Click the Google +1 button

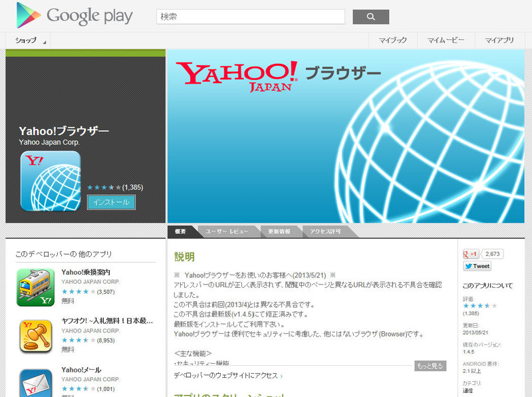471,254
